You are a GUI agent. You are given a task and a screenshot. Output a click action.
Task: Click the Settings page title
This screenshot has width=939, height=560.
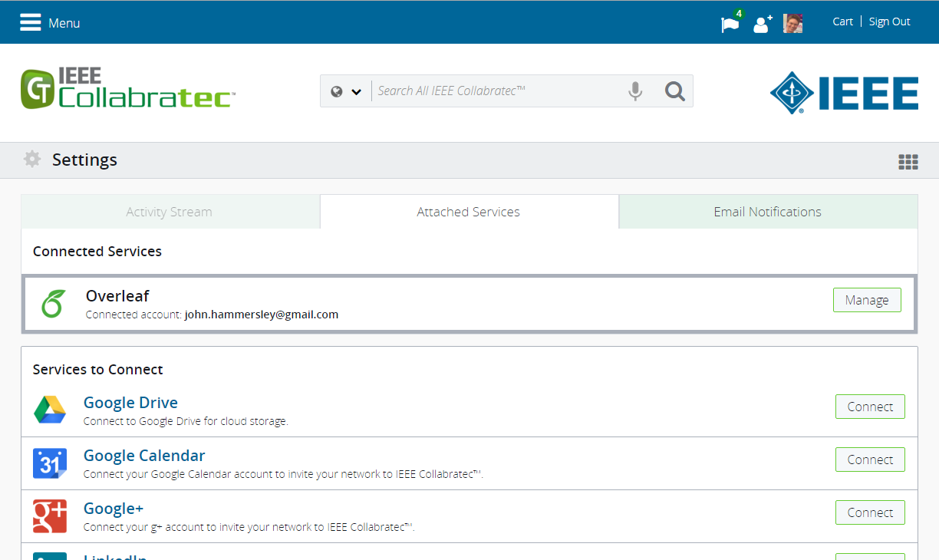[84, 160]
